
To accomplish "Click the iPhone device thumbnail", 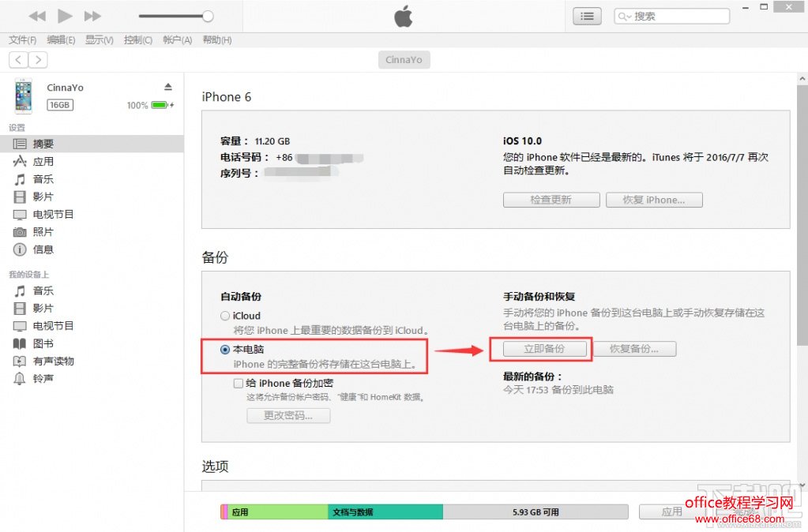I will (x=23, y=96).
